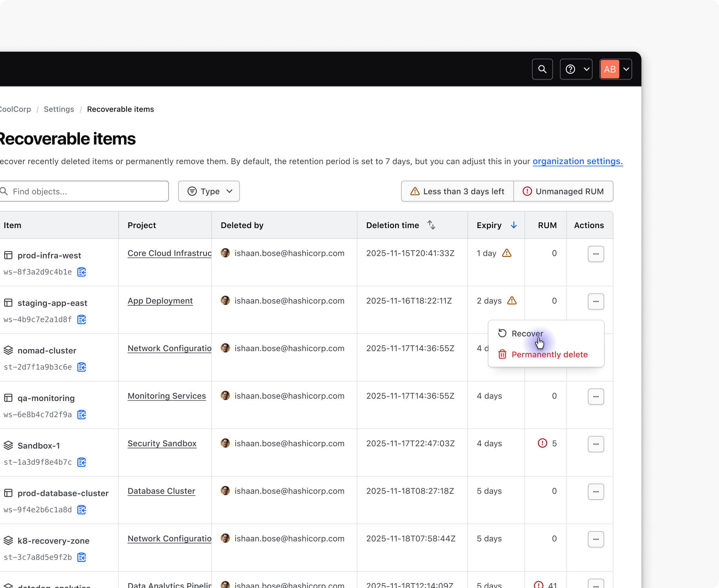Open the organization settings link

tap(577, 161)
